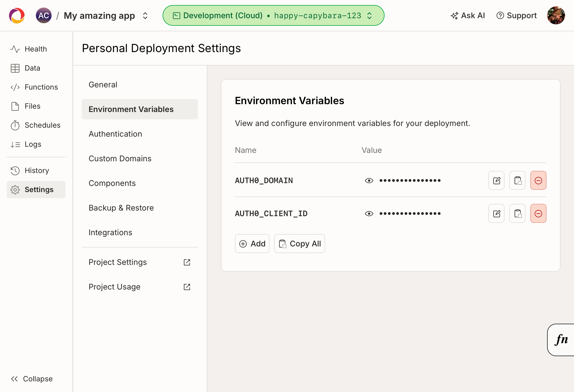Delete the AUTH0_DOMAIN variable
This screenshot has height=392, width=574.
538,180
